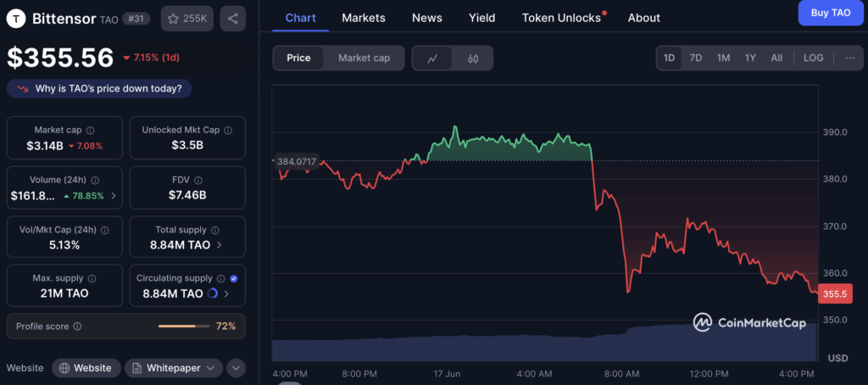868x385 pixels.
Task: Click the $7.46B FDV value
Action: (x=187, y=195)
